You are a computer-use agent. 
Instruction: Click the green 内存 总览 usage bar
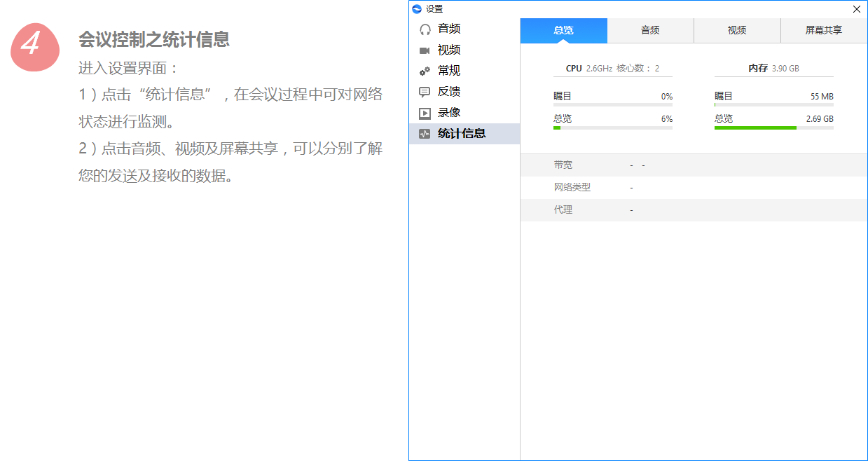[x=773, y=127]
